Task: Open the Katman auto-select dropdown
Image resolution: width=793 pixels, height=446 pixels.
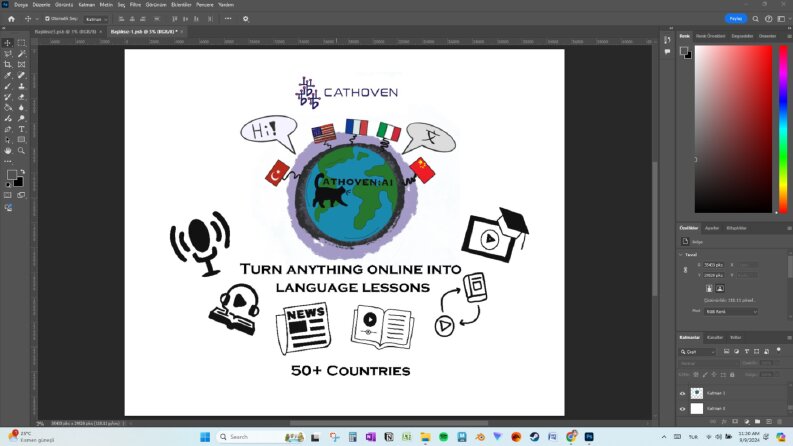Action: (96, 19)
